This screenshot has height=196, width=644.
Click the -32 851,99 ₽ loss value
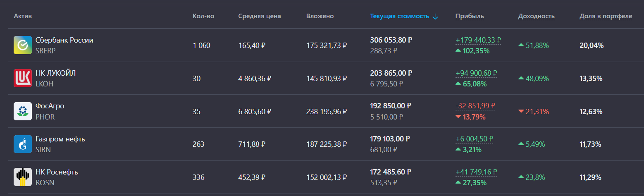[475, 106]
